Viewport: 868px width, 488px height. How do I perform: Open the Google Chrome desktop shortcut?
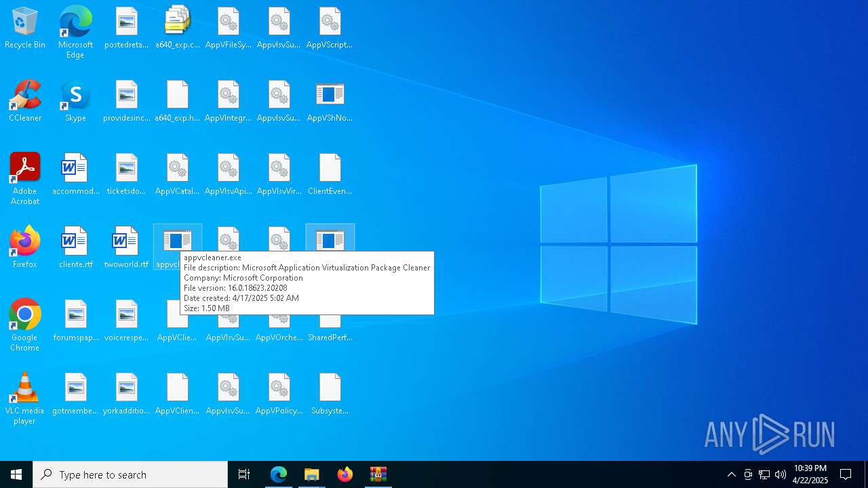coord(25,325)
